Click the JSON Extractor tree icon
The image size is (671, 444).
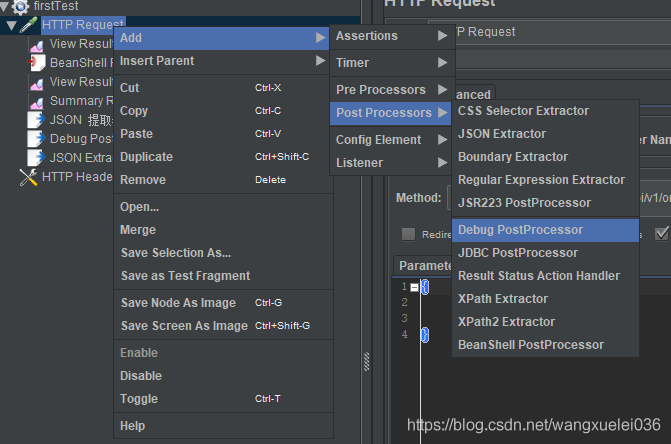[37, 158]
